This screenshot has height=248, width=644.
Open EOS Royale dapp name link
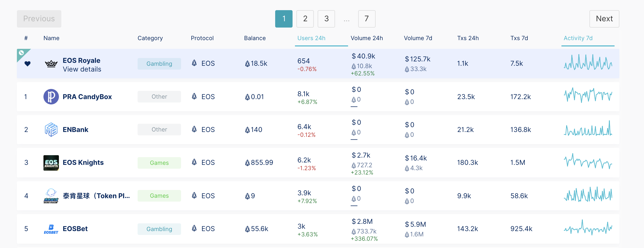(81, 60)
